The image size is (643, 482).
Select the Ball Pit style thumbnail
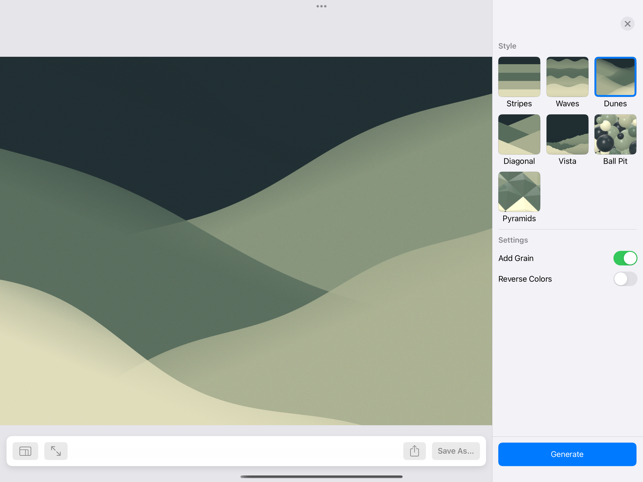pos(615,134)
